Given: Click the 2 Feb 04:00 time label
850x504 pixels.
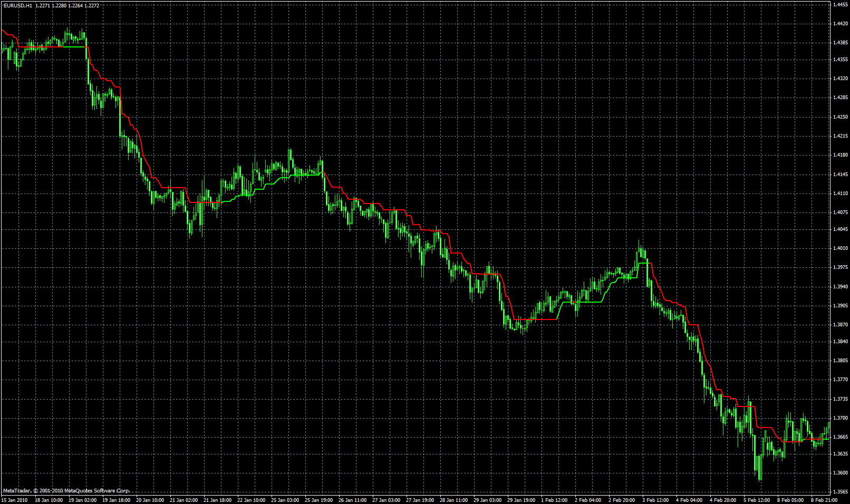Looking at the screenshot, I should [588, 500].
